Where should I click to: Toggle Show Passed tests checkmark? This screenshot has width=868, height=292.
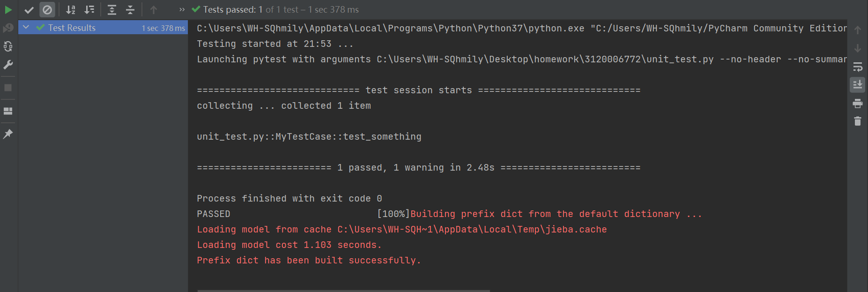coord(29,10)
